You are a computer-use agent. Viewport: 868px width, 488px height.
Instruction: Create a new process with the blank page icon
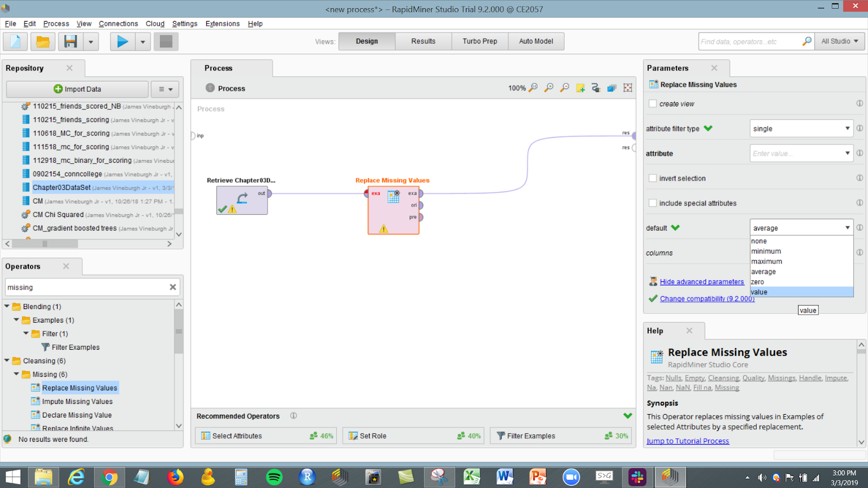point(16,41)
